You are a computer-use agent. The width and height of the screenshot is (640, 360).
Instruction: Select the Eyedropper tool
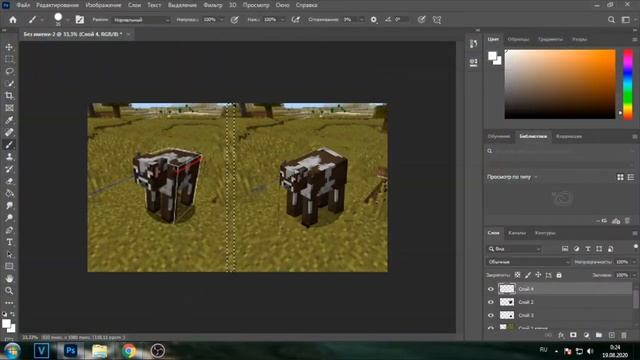(9, 120)
